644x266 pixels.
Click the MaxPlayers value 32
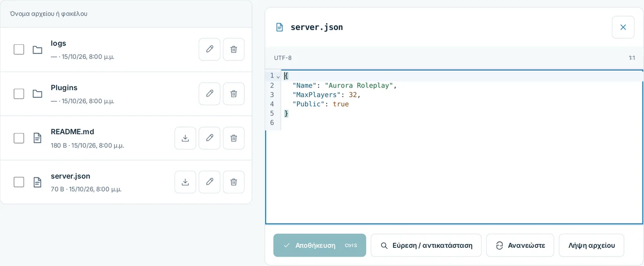point(353,95)
